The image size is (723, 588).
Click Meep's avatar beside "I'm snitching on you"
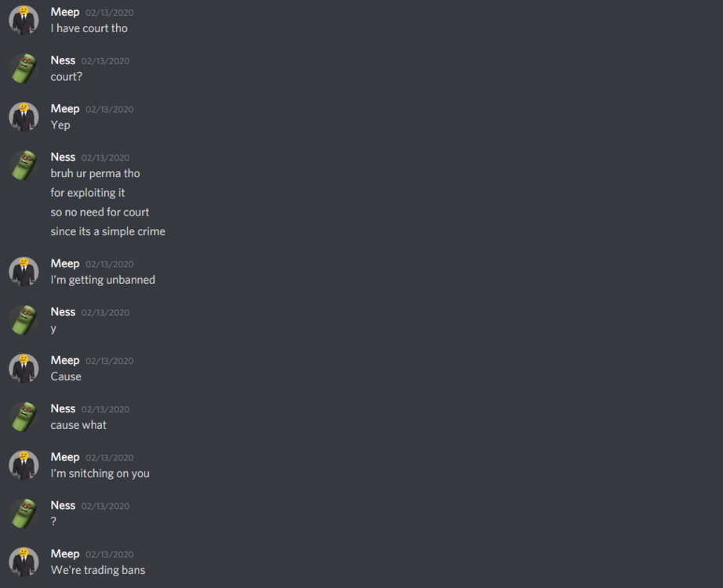click(x=24, y=466)
